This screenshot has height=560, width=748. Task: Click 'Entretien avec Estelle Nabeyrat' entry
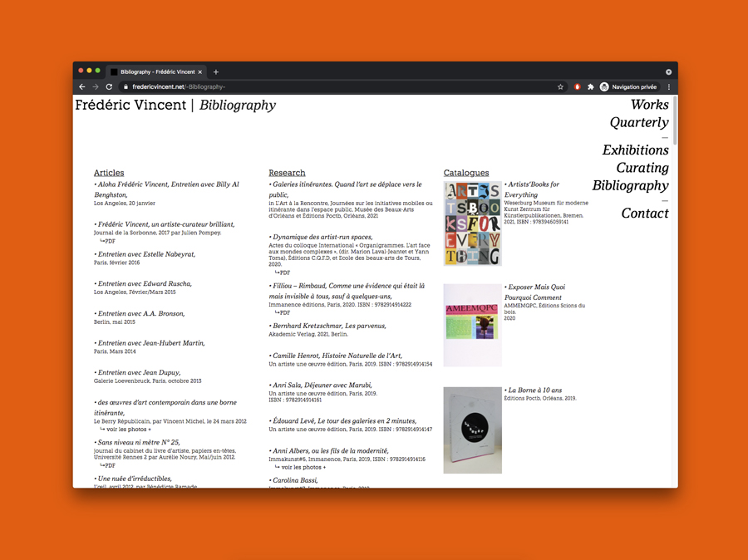pos(145,254)
